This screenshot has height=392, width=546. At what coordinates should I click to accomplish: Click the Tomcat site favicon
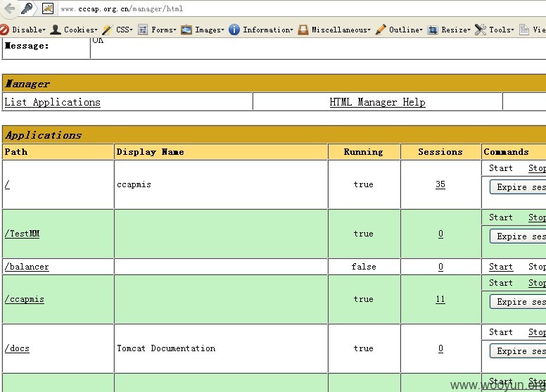[x=48, y=8]
